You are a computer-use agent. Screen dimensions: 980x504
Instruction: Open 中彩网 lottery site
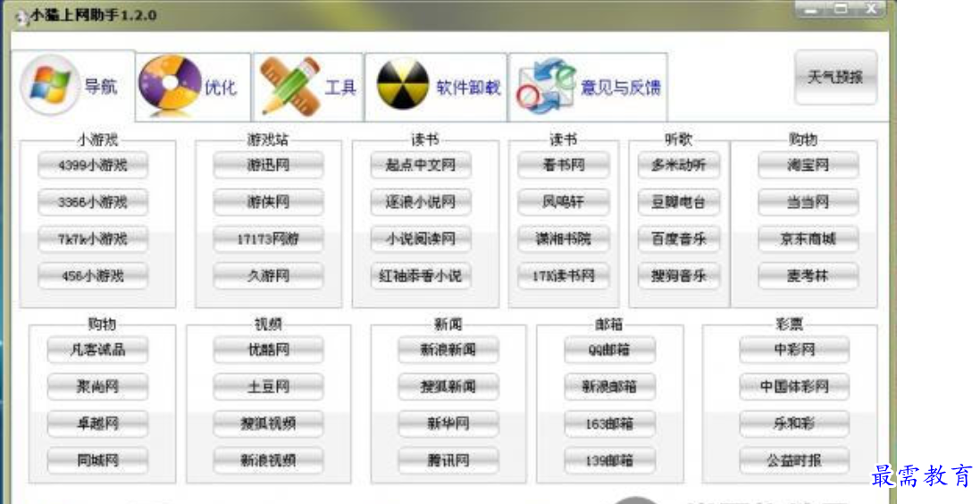pos(794,349)
